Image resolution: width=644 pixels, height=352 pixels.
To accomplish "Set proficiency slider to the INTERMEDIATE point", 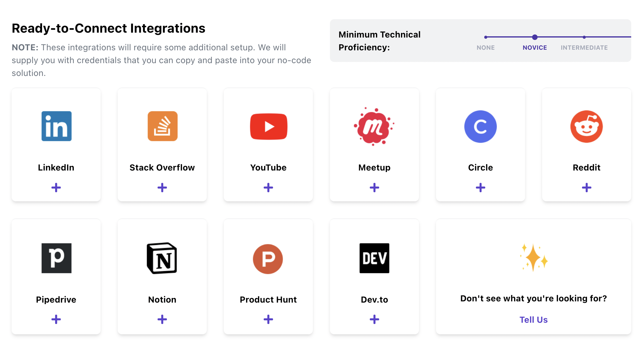I will click(x=584, y=37).
